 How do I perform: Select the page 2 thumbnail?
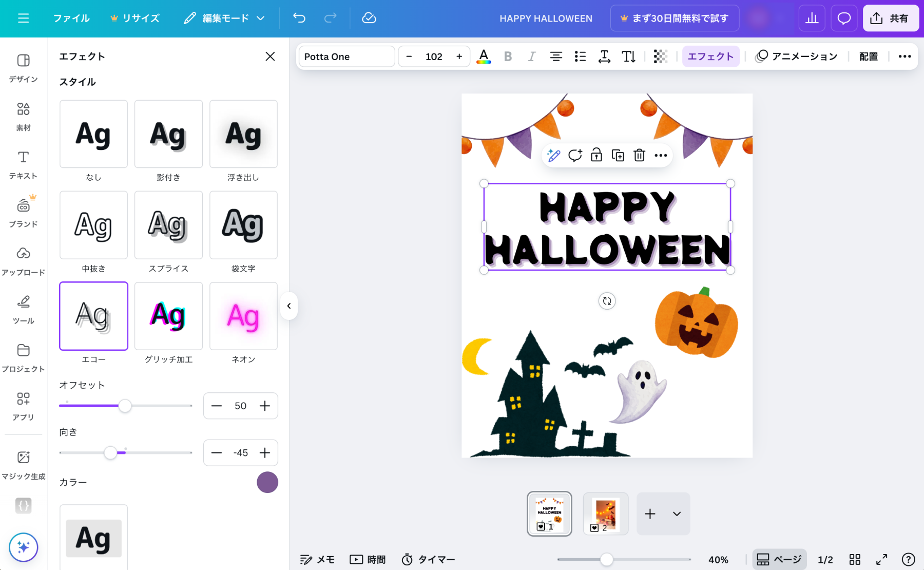[x=606, y=514]
